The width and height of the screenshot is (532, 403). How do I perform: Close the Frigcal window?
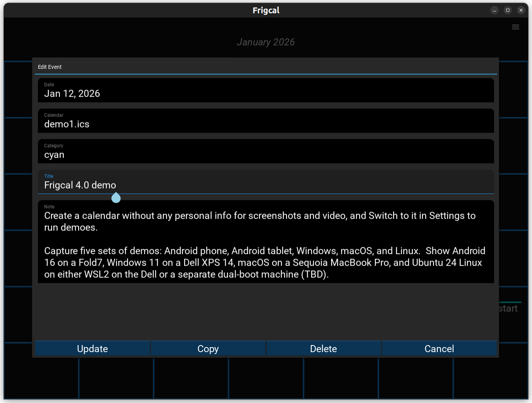(521, 11)
